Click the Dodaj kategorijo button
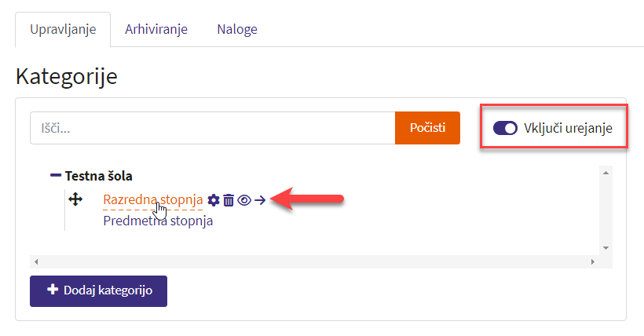 [98, 290]
